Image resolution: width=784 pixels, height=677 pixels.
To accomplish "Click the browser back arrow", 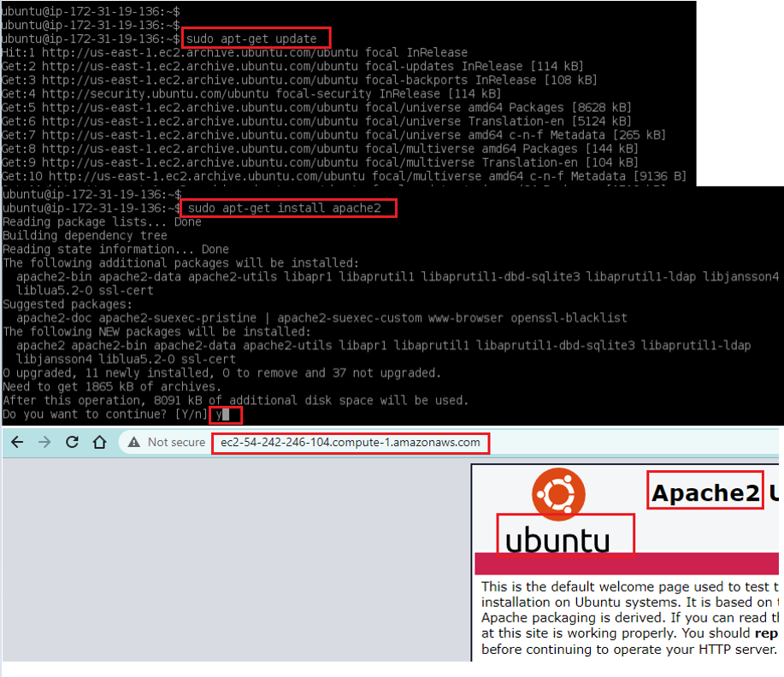I will click(17, 442).
